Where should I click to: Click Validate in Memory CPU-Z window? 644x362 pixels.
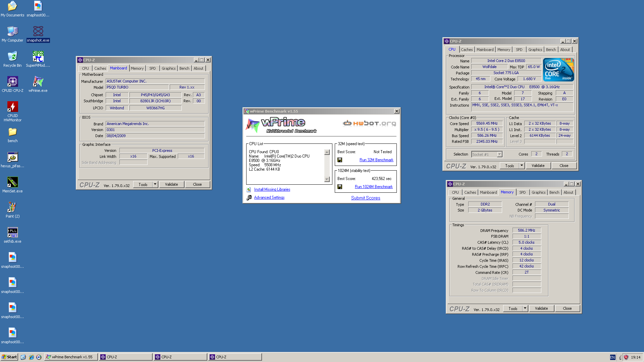541,308
